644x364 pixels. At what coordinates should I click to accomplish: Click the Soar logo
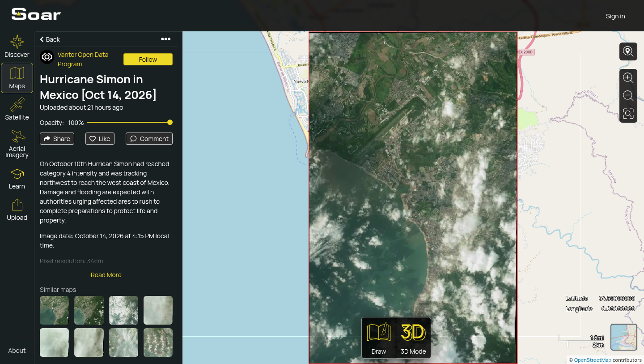[36, 14]
